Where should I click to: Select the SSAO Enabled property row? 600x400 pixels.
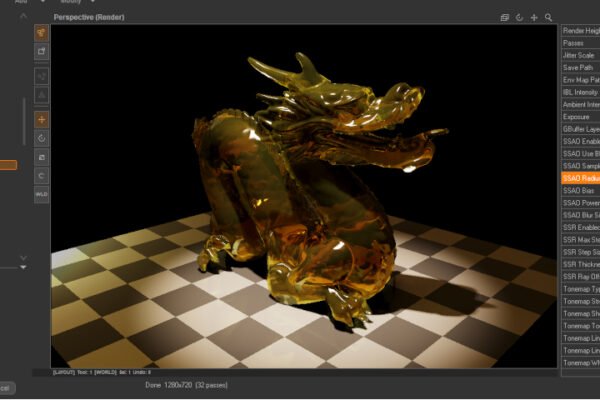click(580, 141)
